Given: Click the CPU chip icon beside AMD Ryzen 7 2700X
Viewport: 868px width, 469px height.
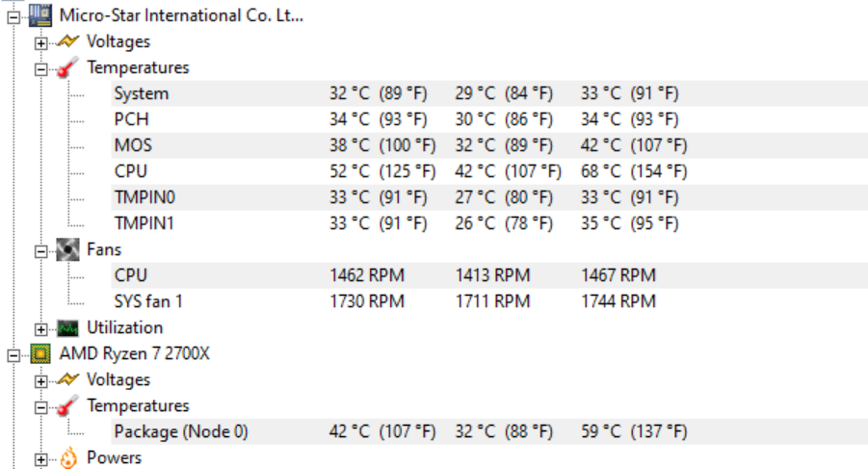Looking at the screenshot, I should point(40,353).
